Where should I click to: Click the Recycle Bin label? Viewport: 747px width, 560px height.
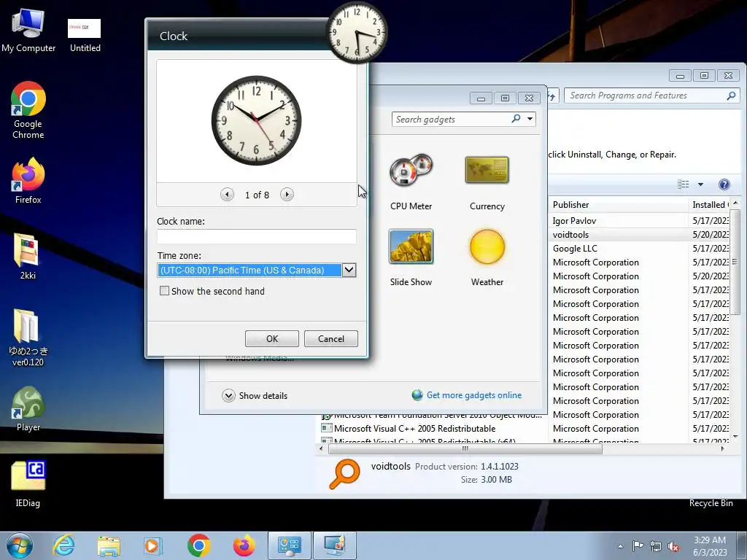click(711, 503)
